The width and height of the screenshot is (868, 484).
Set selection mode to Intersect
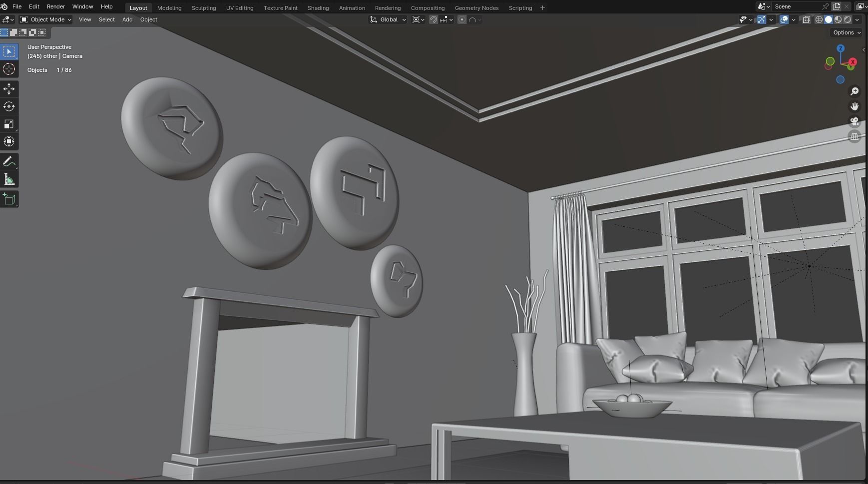point(42,32)
